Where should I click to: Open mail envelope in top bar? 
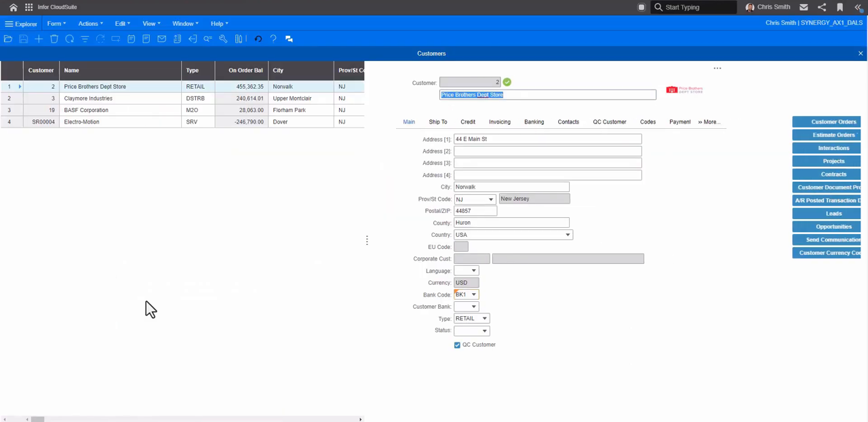click(804, 7)
